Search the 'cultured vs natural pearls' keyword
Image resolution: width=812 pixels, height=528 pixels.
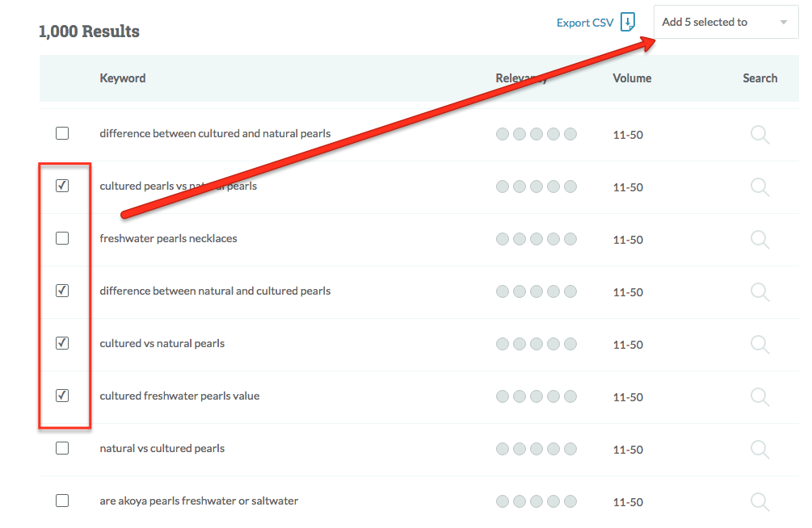point(759,344)
